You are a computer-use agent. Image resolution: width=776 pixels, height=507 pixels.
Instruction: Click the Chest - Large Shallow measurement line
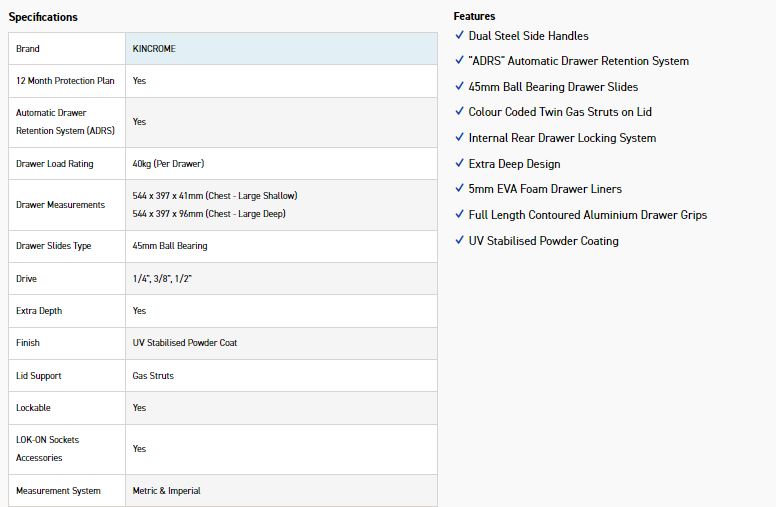[x=214, y=196]
